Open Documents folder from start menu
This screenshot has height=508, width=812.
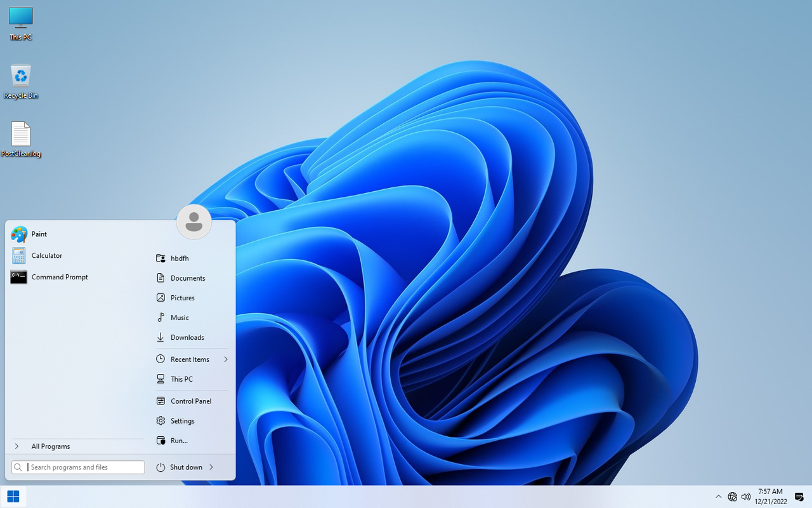point(192,278)
